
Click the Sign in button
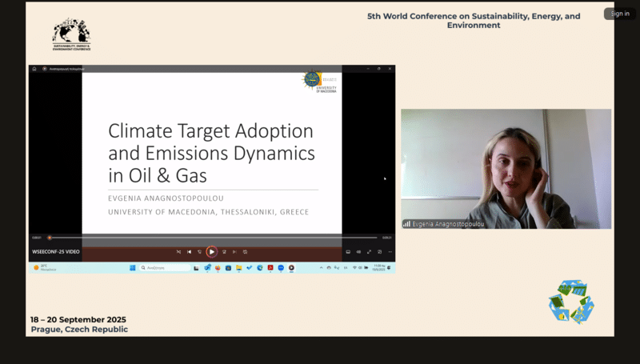[x=620, y=14]
